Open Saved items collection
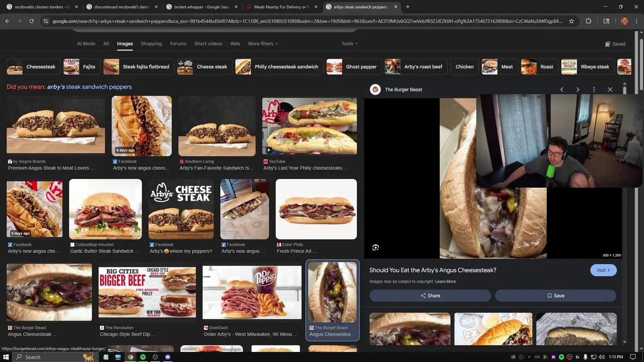644x362 pixels. 615,44
